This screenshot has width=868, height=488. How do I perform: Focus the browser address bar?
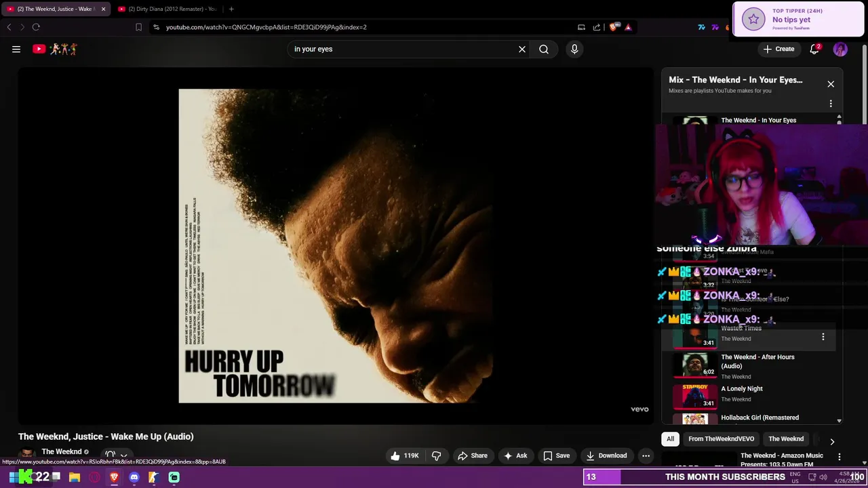(366, 27)
